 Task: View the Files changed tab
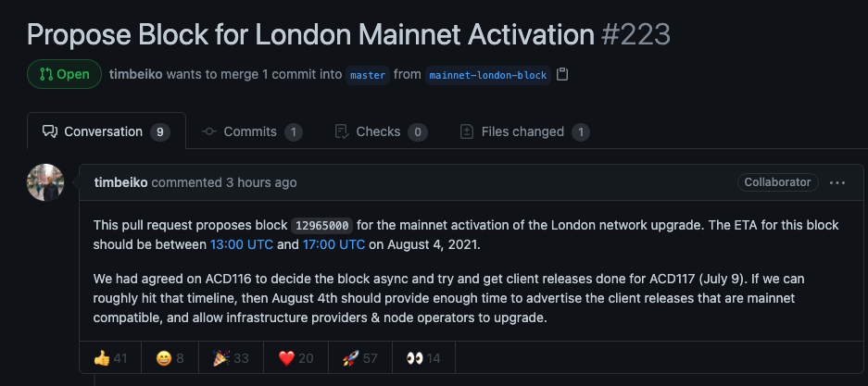tap(524, 131)
